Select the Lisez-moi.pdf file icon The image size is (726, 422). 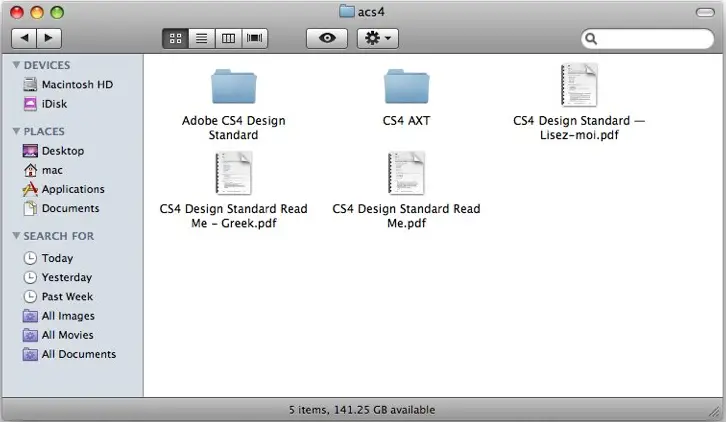(x=579, y=85)
